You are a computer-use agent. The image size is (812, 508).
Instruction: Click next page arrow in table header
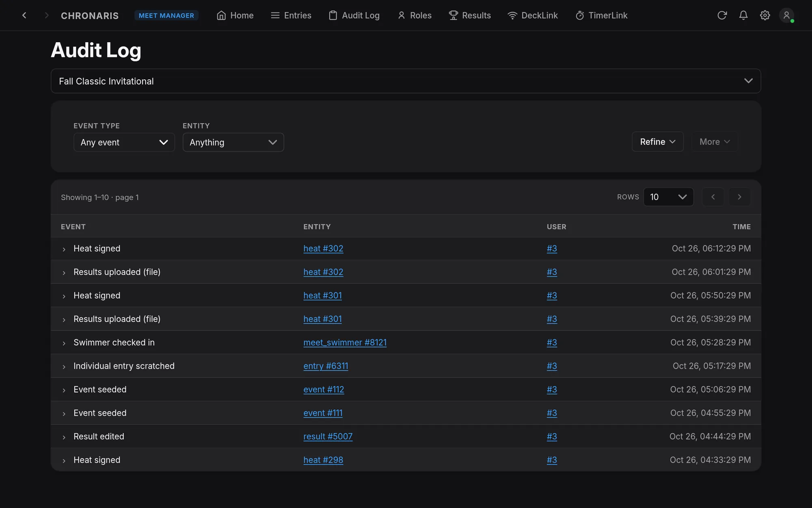[x=739, y=197]
